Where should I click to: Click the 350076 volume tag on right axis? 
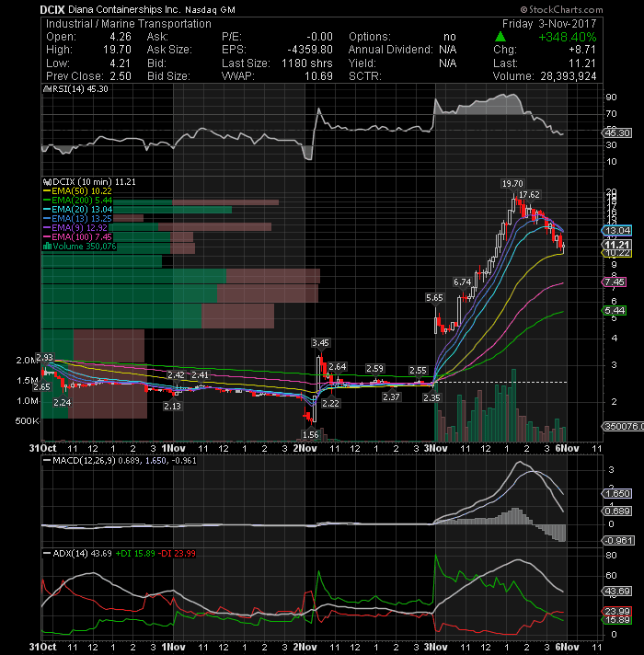pyautogui.click(x=622, y=427)
